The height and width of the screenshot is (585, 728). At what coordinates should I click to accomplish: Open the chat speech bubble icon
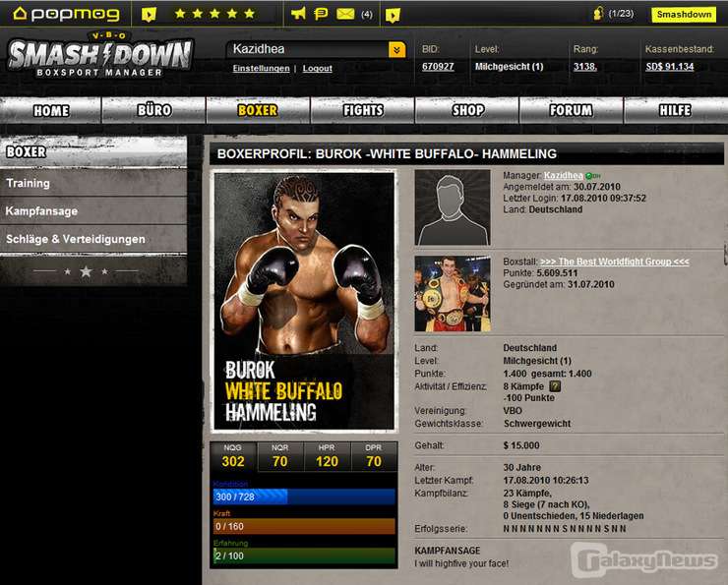click(x=321, y=14)
